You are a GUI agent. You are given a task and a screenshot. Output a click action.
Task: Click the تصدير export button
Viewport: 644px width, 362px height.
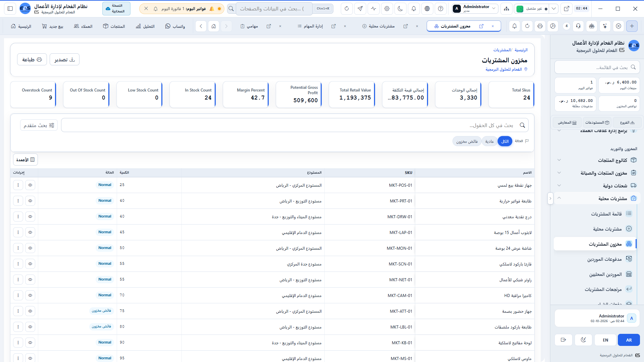click(x=64, y=59)
